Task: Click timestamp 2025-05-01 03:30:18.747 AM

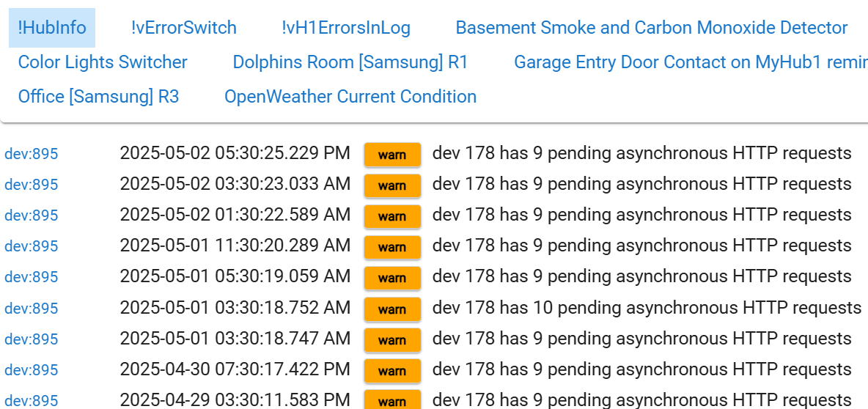Action: (x=235, y=338)
